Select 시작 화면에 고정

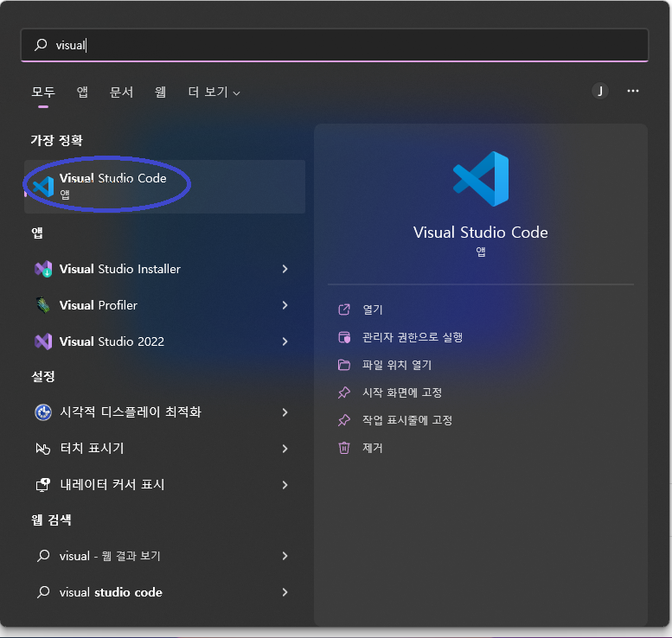[402, 392]
